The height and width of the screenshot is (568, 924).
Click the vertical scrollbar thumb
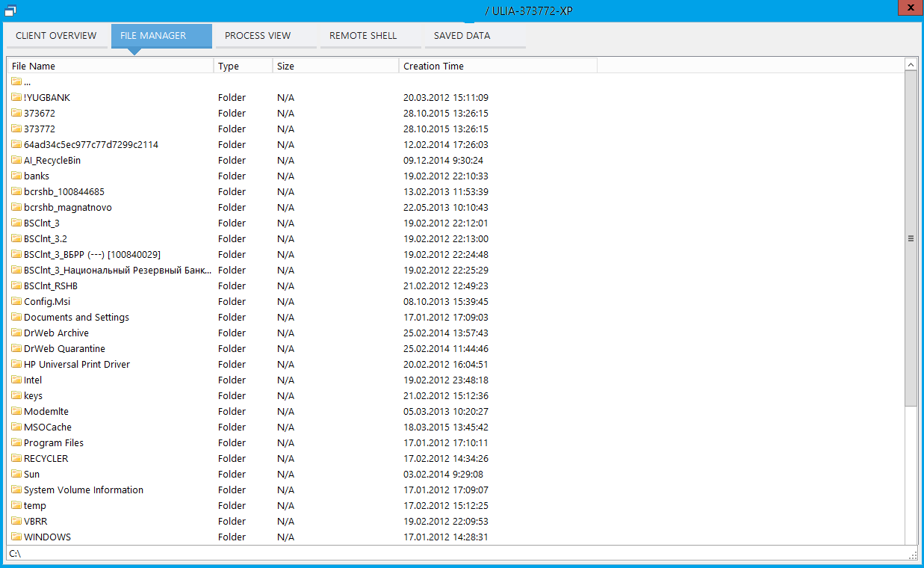click(x=911, y=239)
